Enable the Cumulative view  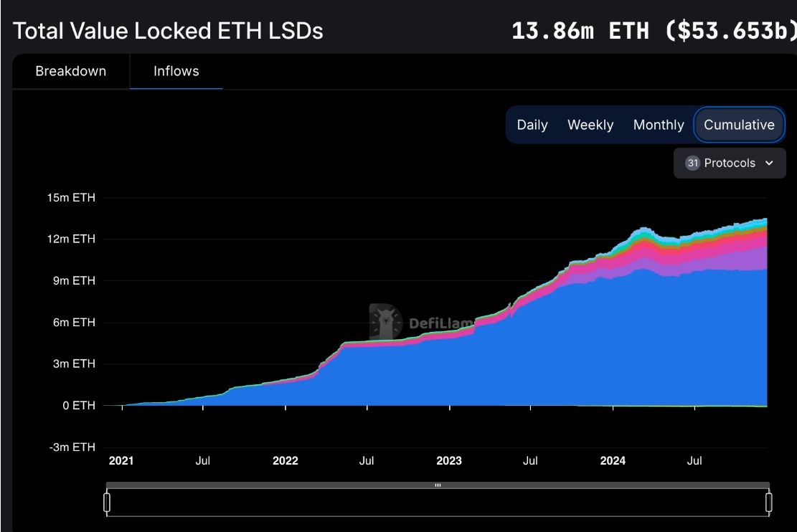(739, 125)
